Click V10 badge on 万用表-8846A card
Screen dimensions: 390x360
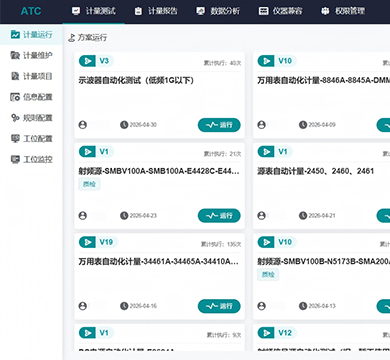[285, 61]
